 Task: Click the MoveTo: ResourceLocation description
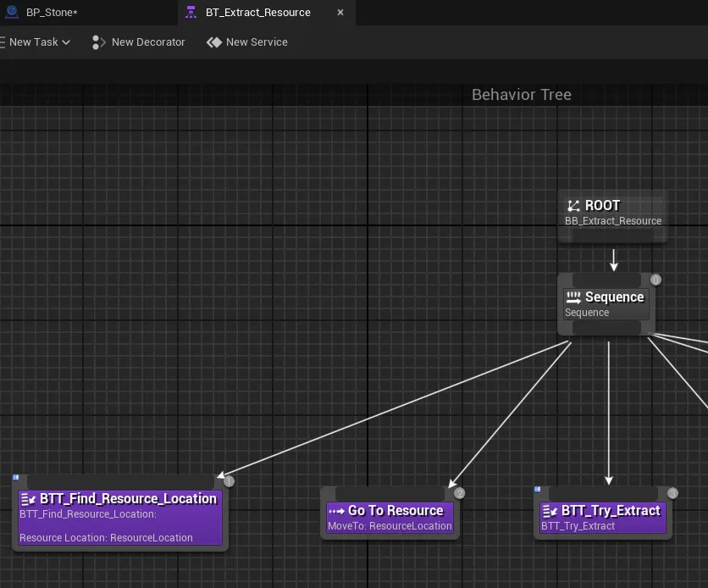pyautogui.click(x=390, y=525)
